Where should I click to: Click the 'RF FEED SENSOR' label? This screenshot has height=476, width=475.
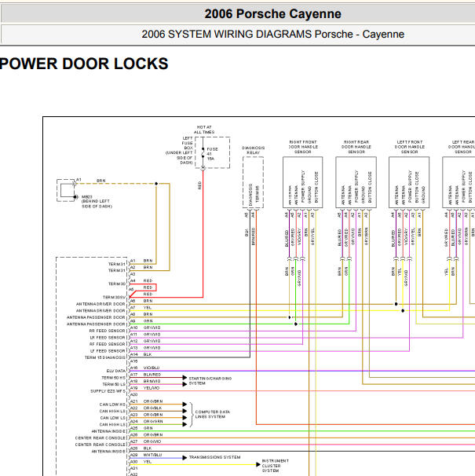107,344
